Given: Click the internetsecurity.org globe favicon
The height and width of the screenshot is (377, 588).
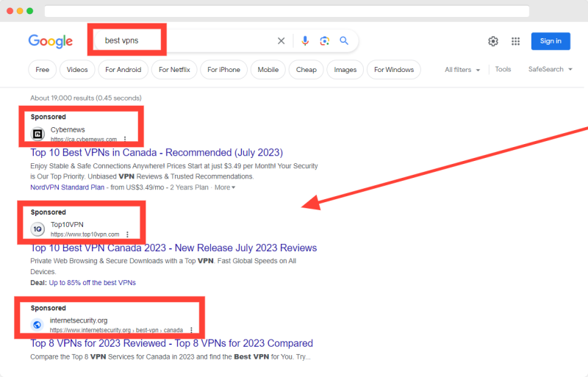Looking at the screenshot, I should point(37,325).
